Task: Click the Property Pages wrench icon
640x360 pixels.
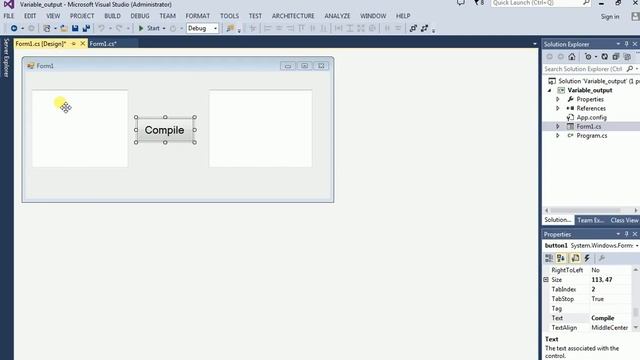Action: (601, 258)
